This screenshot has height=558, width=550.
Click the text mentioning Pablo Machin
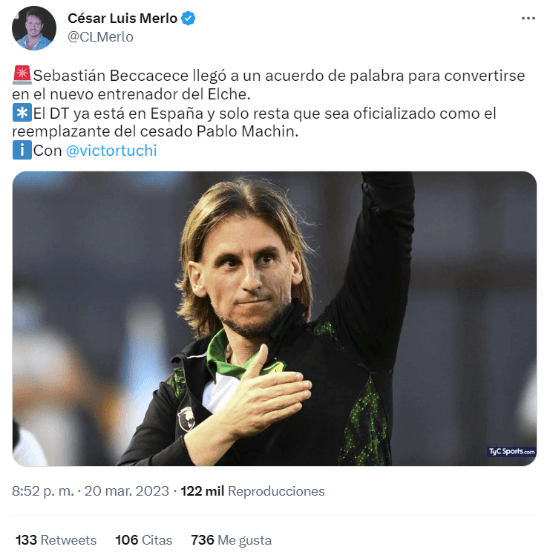(155, 132)
